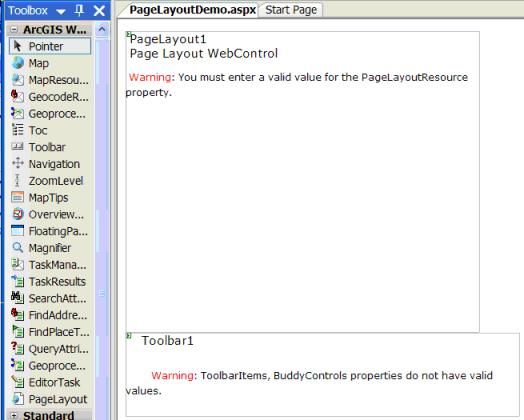Select the TaskManager control icon
Image resolution: width=524 pixels, height=420 pixels.
tap(18, 264)
